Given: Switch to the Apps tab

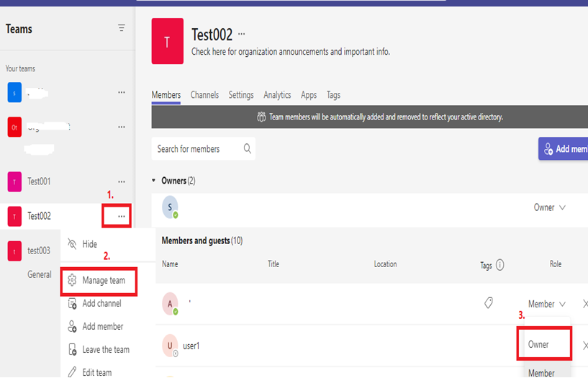Looking at the screenshot, I should 309,95.
